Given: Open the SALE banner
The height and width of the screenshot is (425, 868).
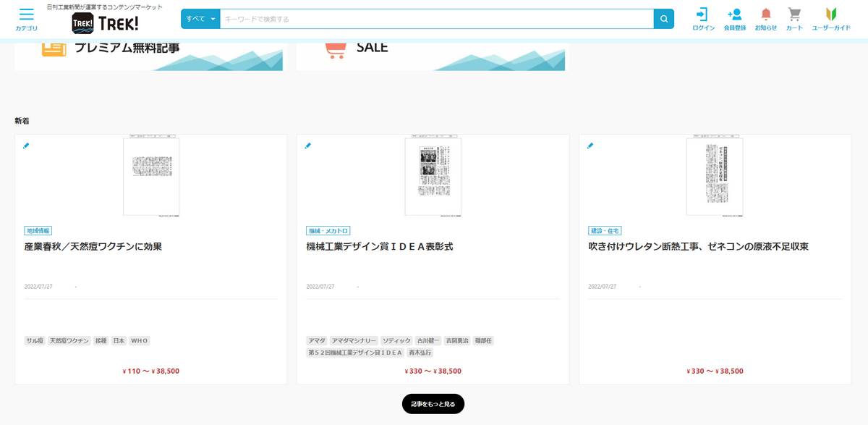Looking at the screenshot, I should [433, 56].
